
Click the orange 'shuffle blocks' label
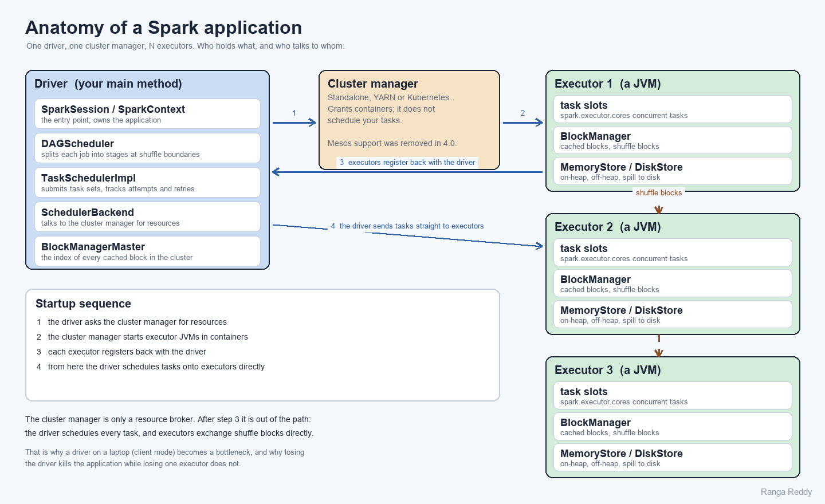click(x=659, y=193)
